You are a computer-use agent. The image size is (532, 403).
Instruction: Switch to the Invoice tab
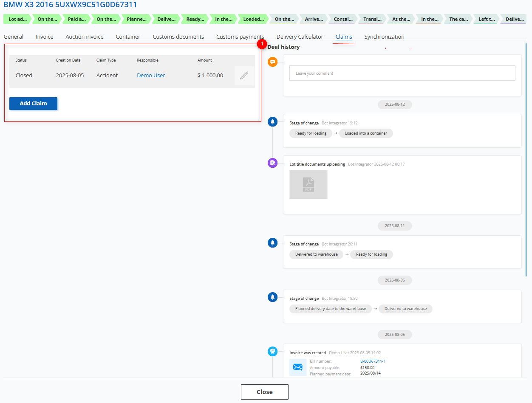[45, 37]
